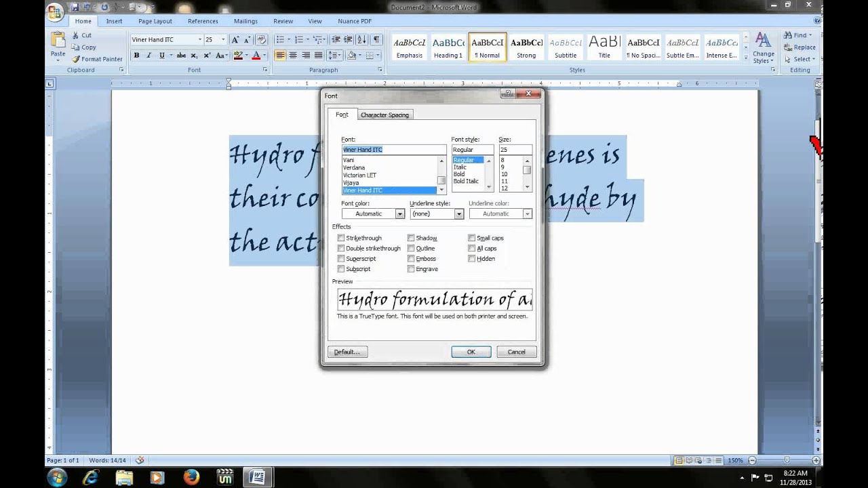Open the Change Case dropdown
Image resolution: width=868 pixels, height=488 pixels.
221,56
